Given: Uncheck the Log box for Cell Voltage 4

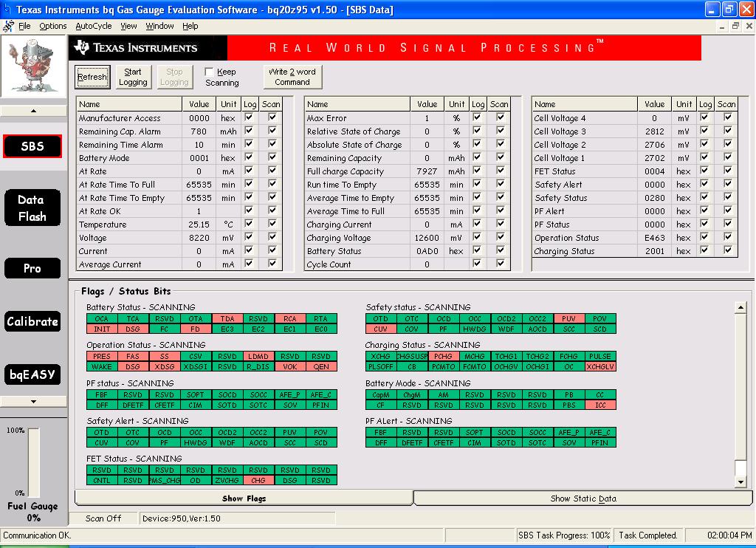Looking at the screenshot, I should [x=704, y=117].
